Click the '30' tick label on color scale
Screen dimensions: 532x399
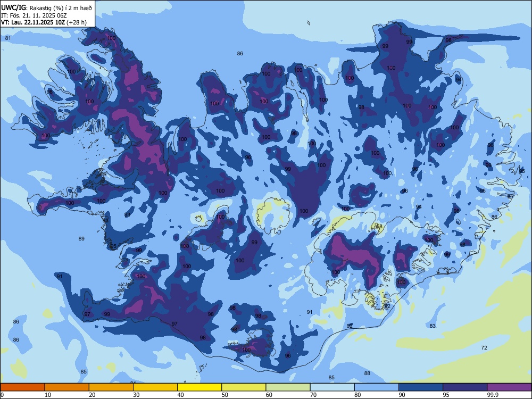point(136,395)
